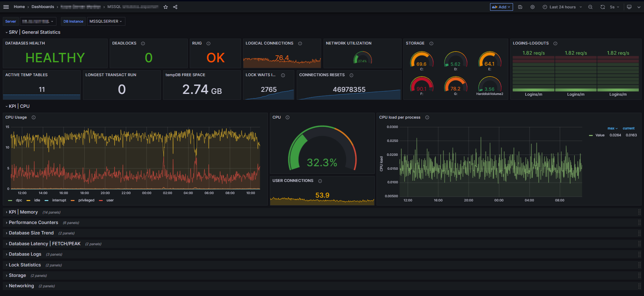Open Dashboards breadcrumb link

pyautogui.click(x=42, y=7)
